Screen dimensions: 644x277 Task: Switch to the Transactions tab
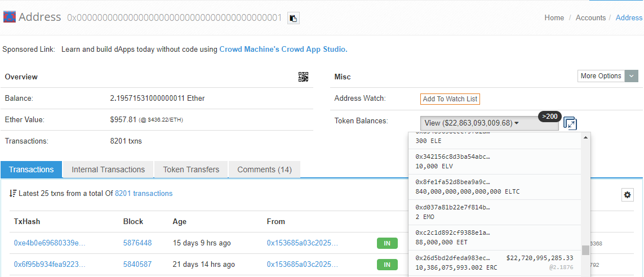(x=31, y=169)
